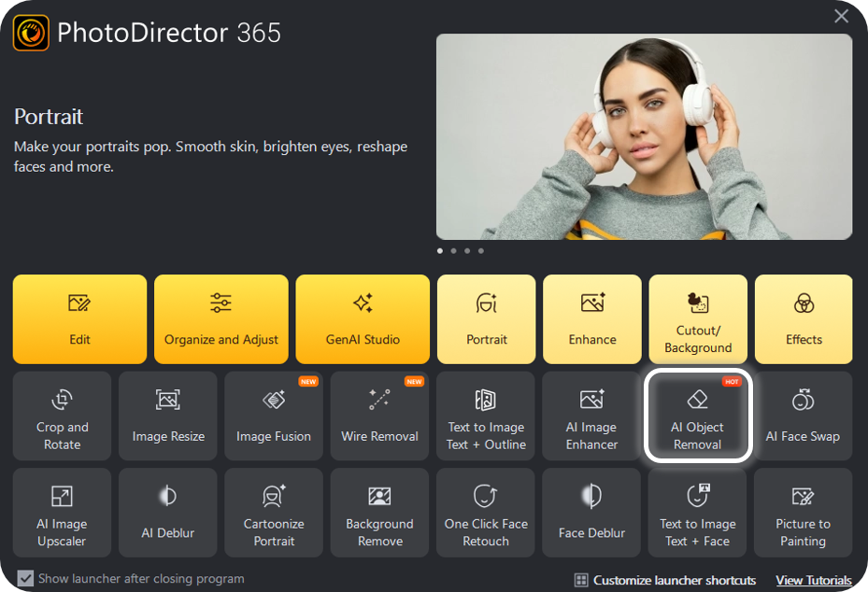Launch Background Remove tool
Viewport: 868px width, 592px height.
tap(379, 513)
